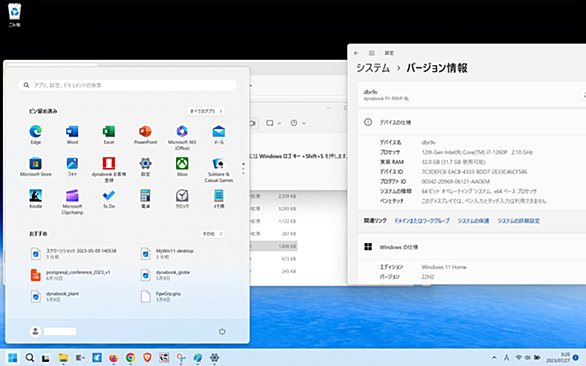Open Excel pinned app
Viewport: 586px width, 366px height.
click(x=109, y=135)
